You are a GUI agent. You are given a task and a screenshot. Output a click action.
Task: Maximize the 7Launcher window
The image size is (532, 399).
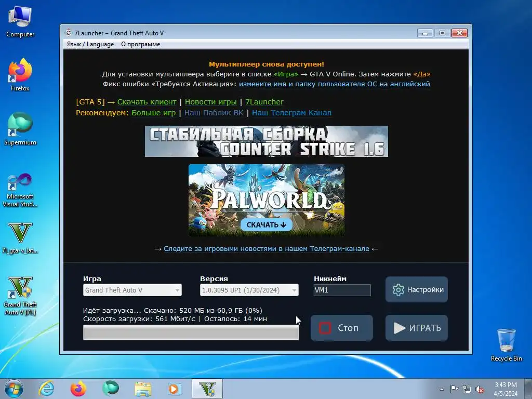point(442,33)
